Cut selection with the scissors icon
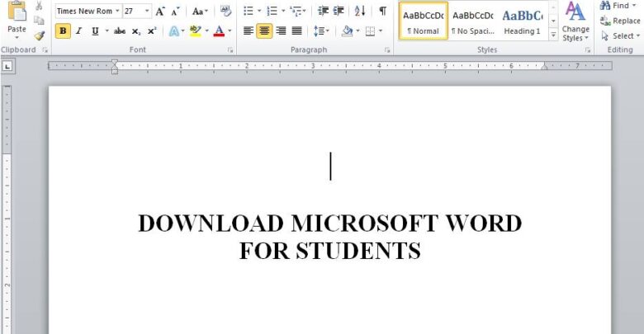Viewport: 644px width, 334px height. coord(39,6)
